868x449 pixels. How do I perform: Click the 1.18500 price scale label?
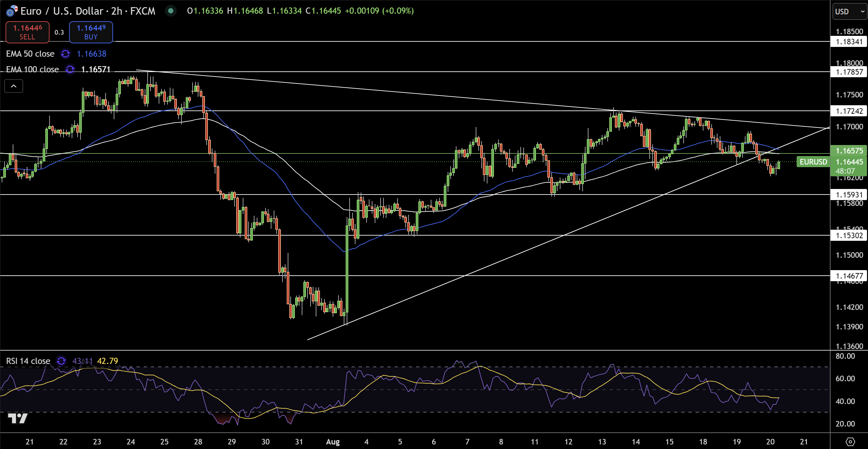click(x=849, y=31)
